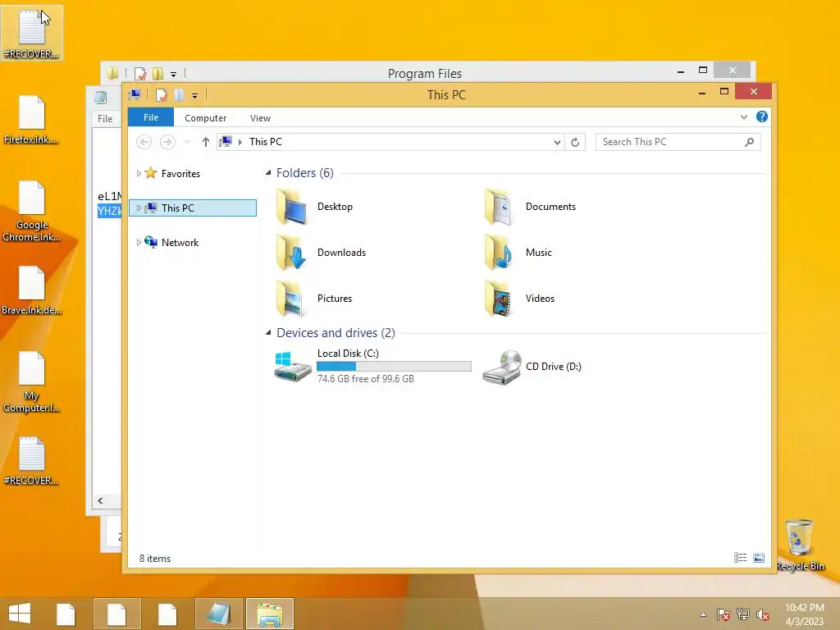Click This PC in the address bar
The width and height of the screenshot is (840, 630).
265,141
